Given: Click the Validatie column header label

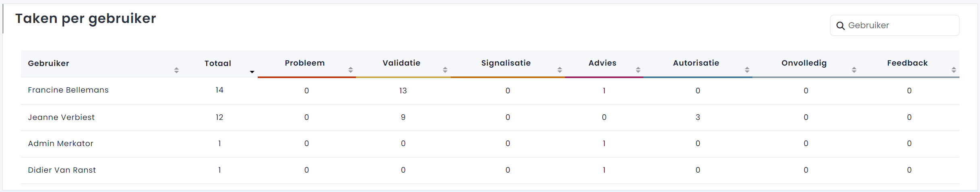Looking at the screenshot, I should pos(401,63).
